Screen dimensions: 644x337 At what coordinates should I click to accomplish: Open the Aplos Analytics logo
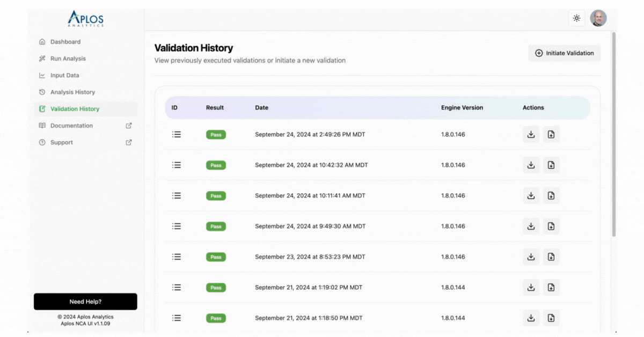[x=85, y=19]
